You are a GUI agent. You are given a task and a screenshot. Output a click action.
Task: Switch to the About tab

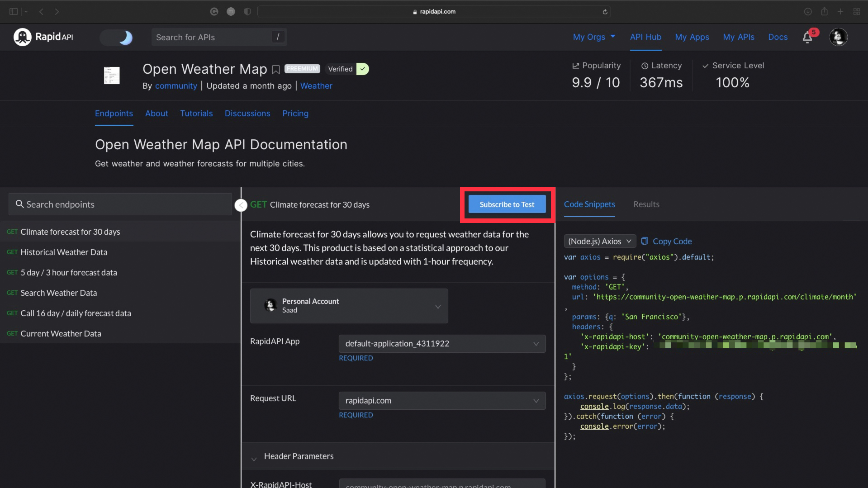click(157, 114)
